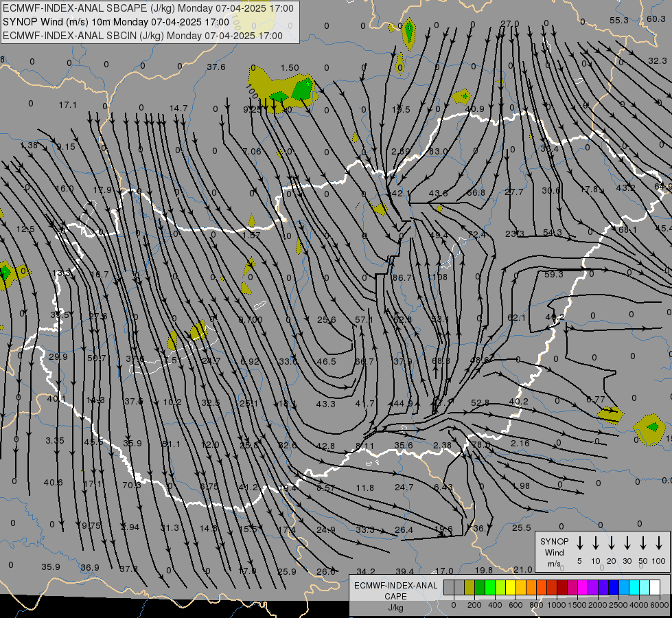
Task: Click the 3.35 value on the map
Action: (55, 440)
